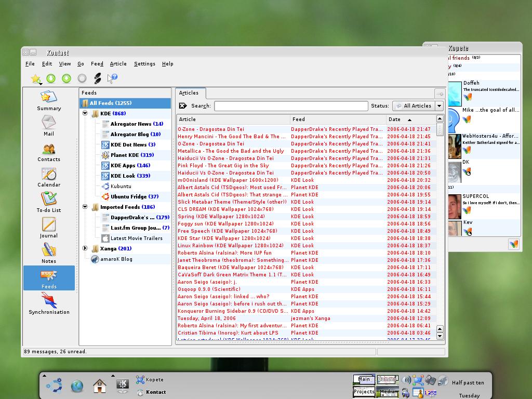Click the green Fetch All icon beside grey stop
This screenshot has width=532, height=399.
pos(66,78)
